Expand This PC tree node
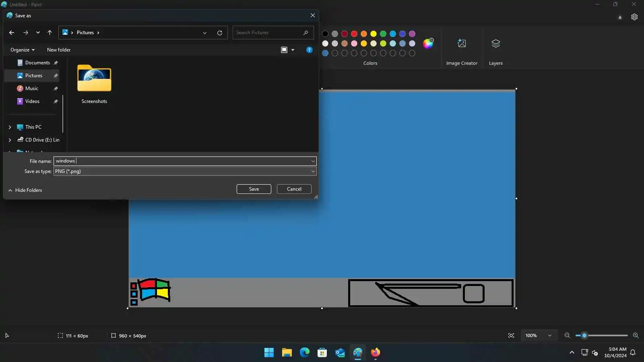The width and height of the screenshot is (644, 362). pyautogui.click(x=10, y=127)
